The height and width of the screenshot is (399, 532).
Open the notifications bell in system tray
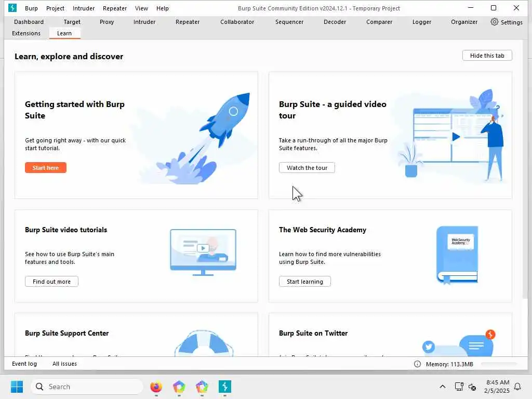click(517, 387)
